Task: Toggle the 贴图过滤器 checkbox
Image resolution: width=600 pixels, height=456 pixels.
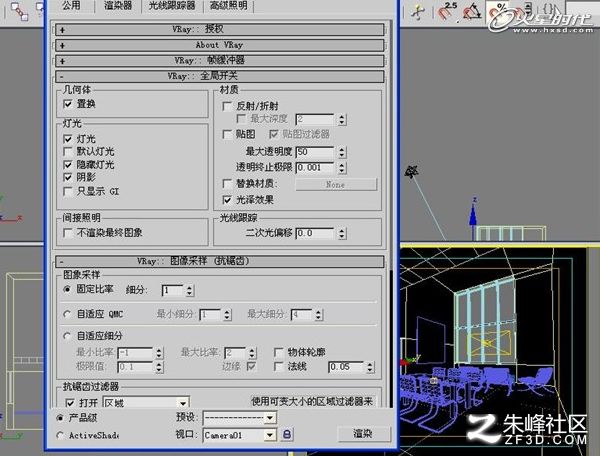Action: pyautogui.click(x=274, y=134)
